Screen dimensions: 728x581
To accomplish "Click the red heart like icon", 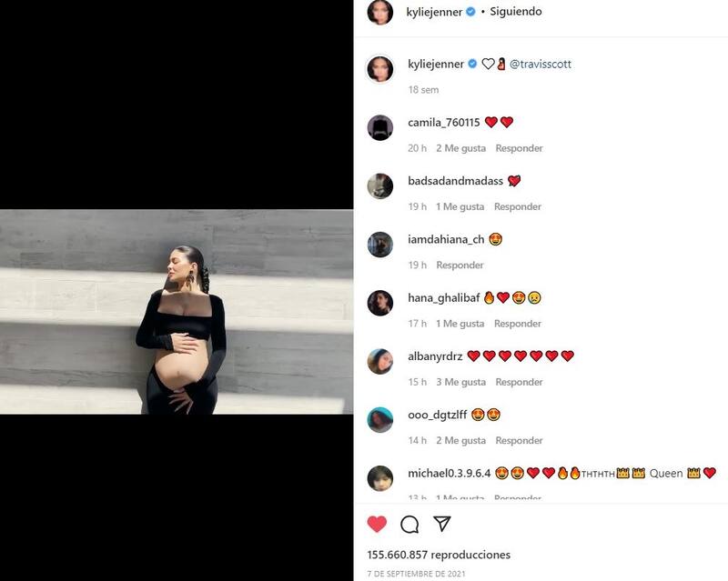I will click(377, 525).
